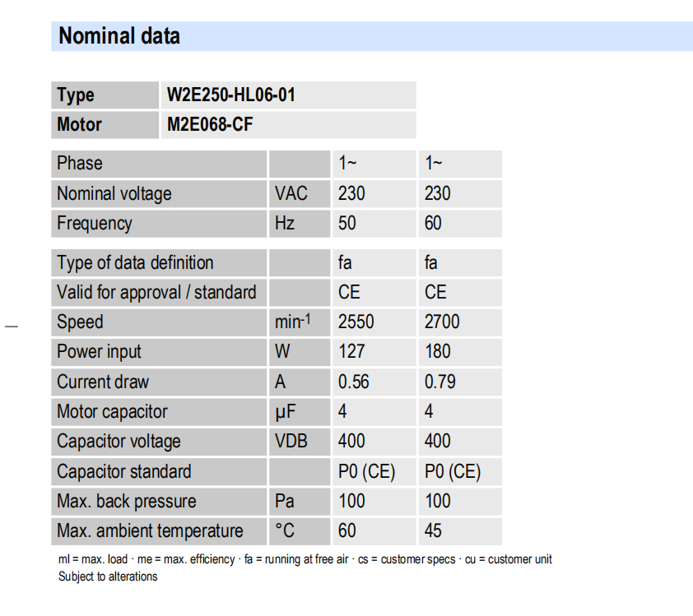Click "Valid for approval / standard" label
Screen dimensions: 693x616
coord(156,293)
